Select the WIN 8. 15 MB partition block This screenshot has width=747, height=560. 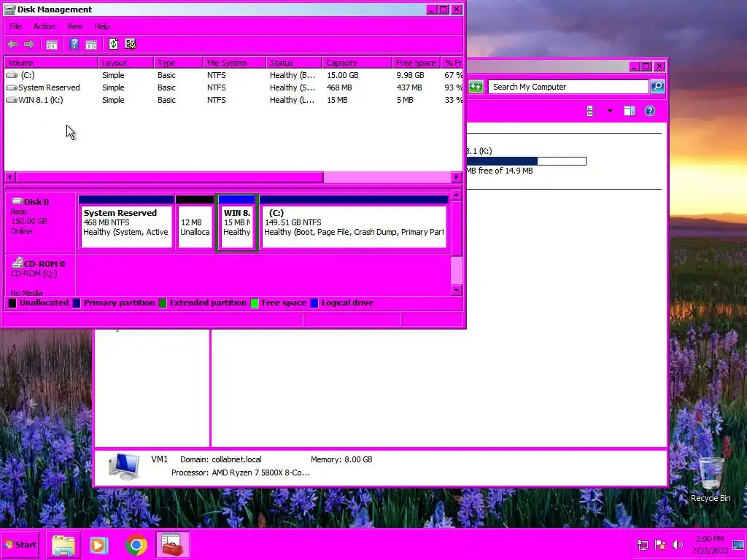237,222
